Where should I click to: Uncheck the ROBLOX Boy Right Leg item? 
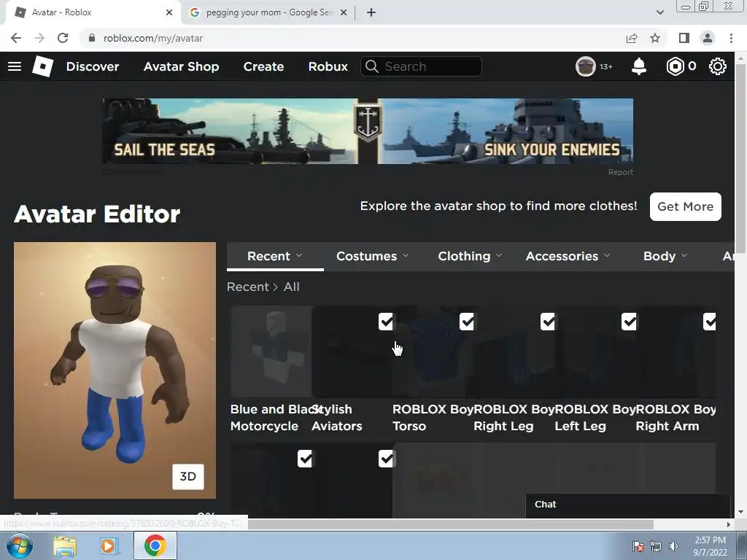point(549,322)
